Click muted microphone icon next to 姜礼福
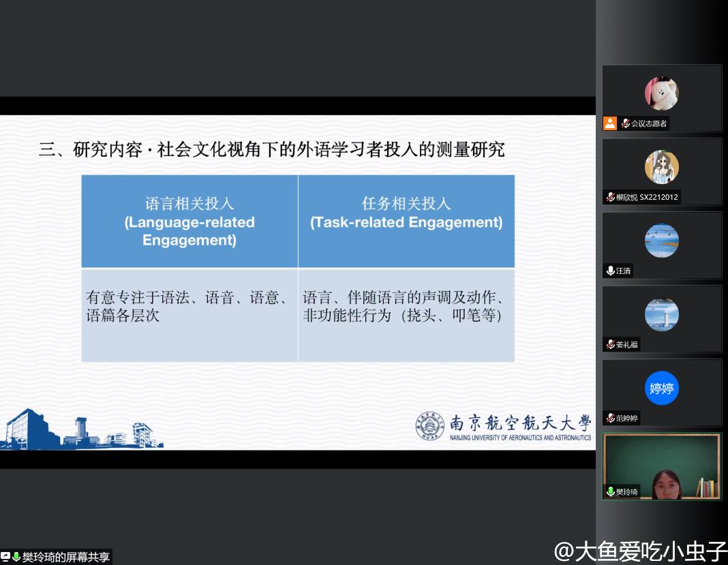 pos(610,344)
